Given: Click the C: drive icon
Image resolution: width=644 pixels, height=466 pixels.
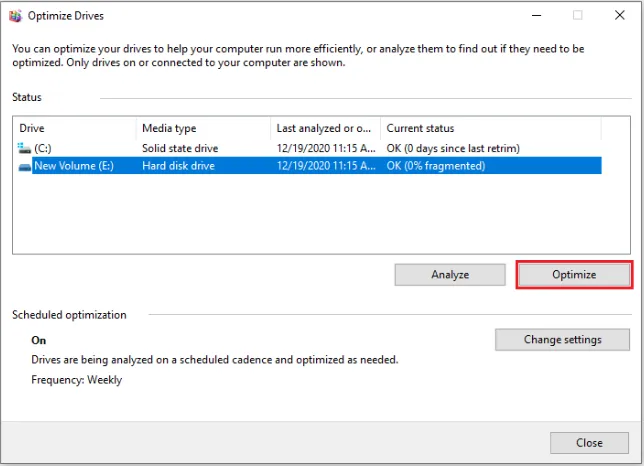Looking at the screenshot, I should coord(24,148).
